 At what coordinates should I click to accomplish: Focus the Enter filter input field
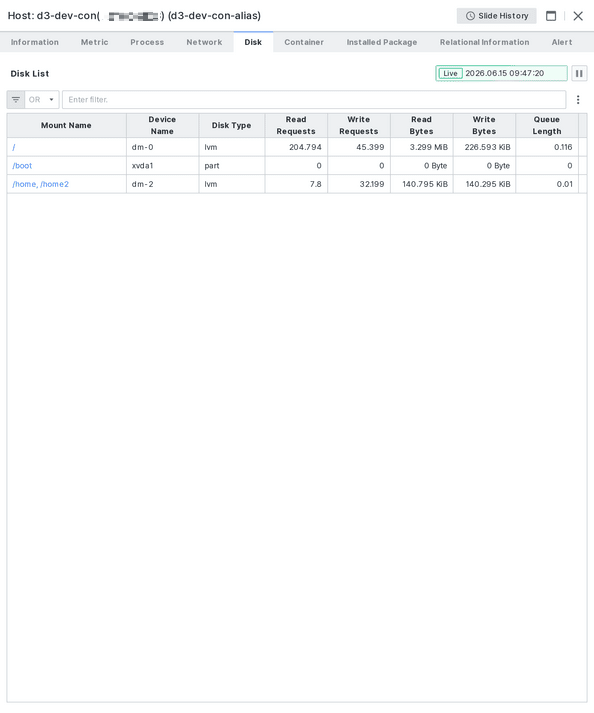coord(314,100)
